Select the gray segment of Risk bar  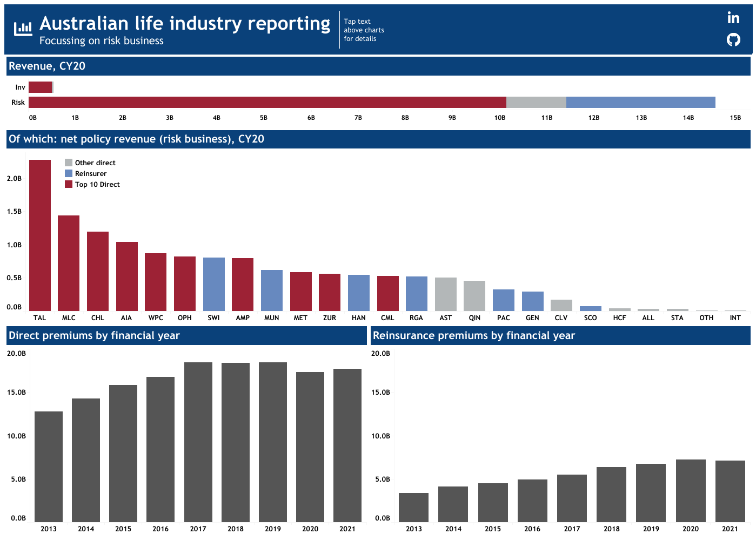pos(536,103)
